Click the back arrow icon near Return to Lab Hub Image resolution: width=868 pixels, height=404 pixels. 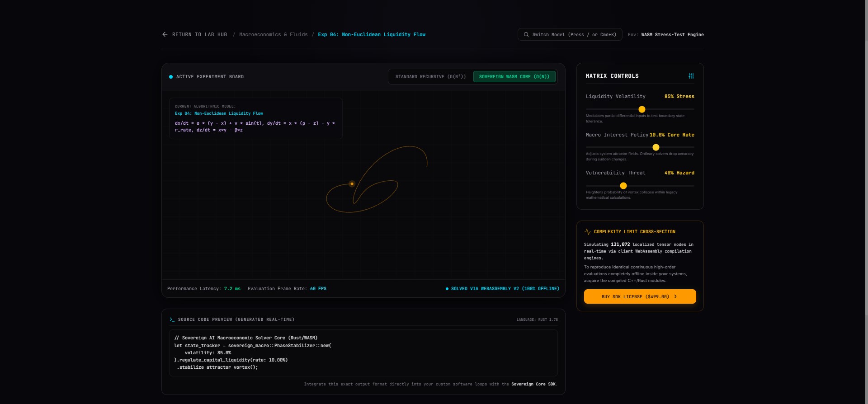tap(165, 34)
